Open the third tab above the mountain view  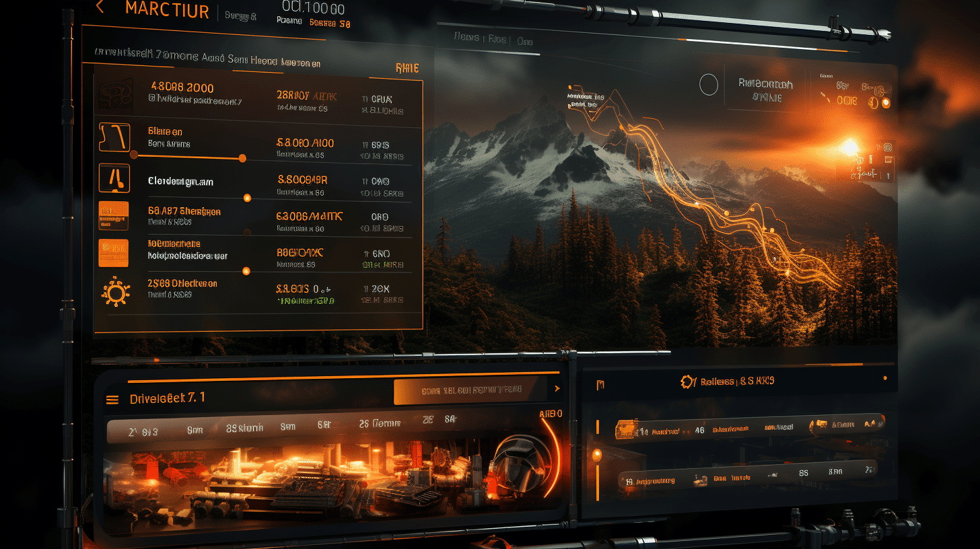coord(525,41)
